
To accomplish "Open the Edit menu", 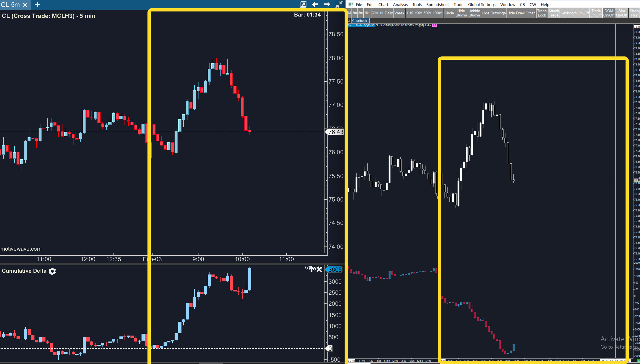I will click(x=370, y=5).
